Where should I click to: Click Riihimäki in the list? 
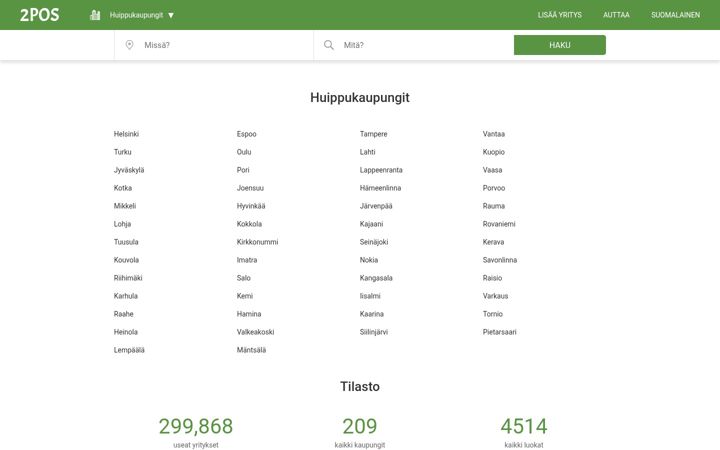[x=128, y=278]
